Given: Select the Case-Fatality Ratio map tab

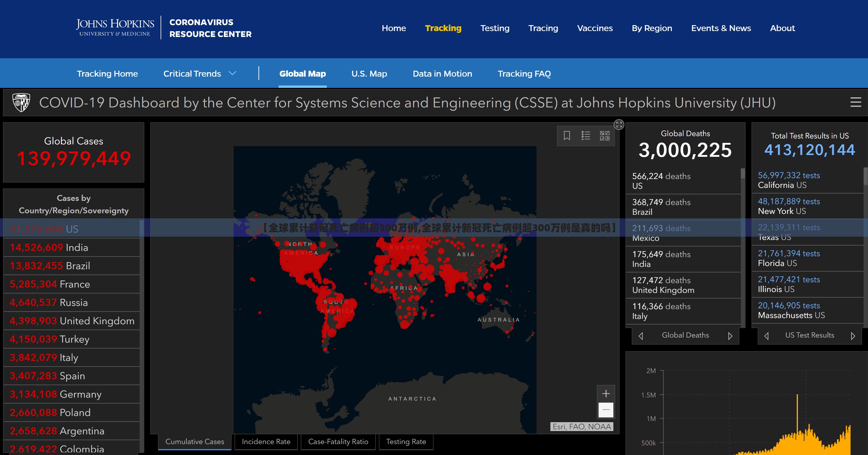Looking at the screenshot, I should (338, 441).
